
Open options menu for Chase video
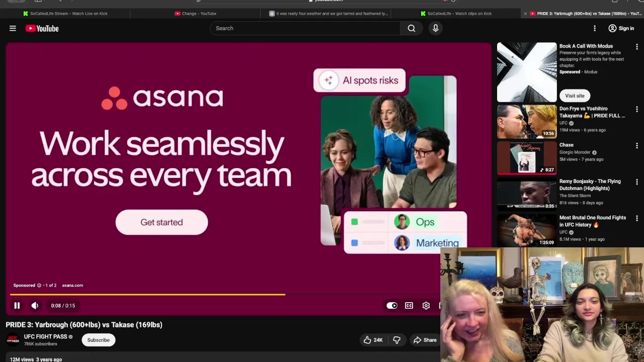point(637,146)
